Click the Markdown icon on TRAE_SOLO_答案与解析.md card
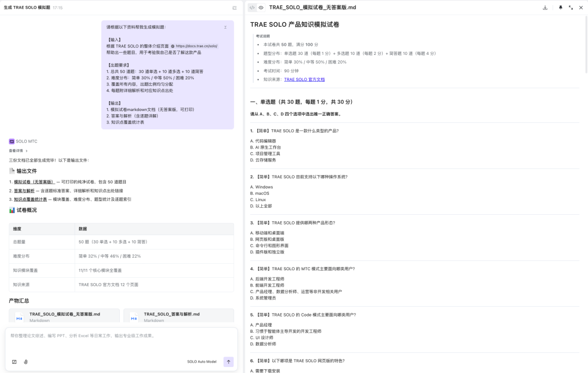This screenshot has height=373, width=588. pos(134,318)
